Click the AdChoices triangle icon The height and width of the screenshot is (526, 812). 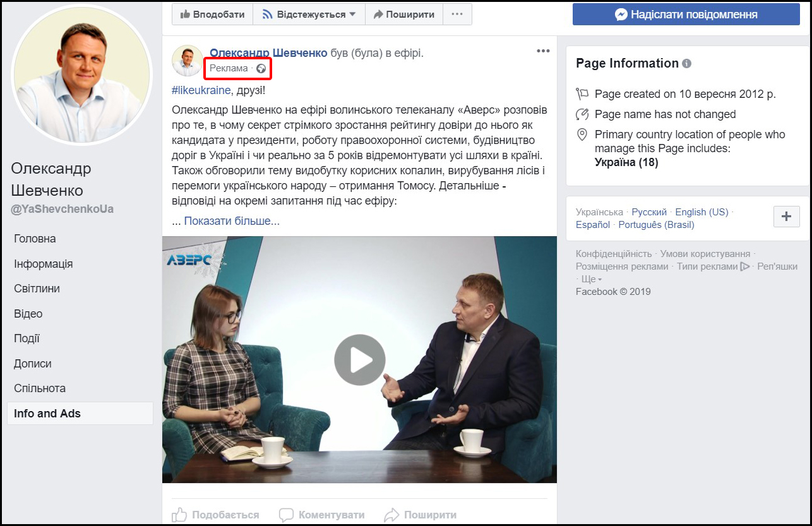click(745, 266)
